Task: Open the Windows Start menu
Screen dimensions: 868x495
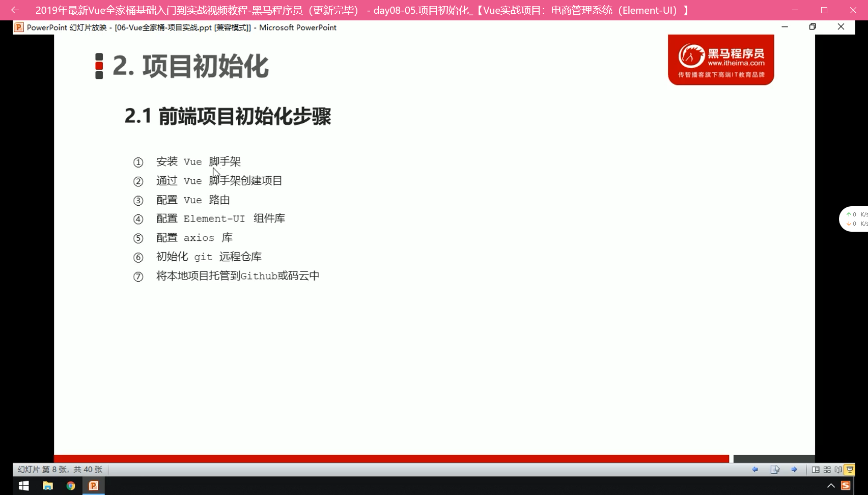Action: (23, 486)
